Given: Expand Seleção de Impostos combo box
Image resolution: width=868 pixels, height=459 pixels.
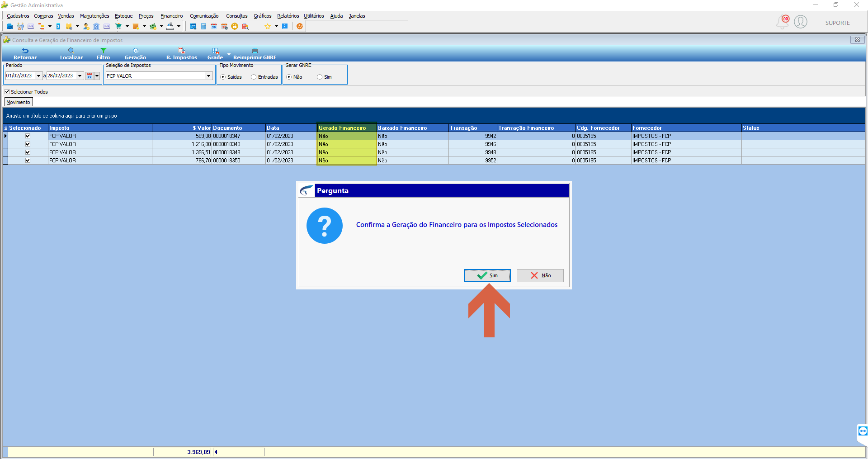Looking at the screenshot, I should (208, 76).
